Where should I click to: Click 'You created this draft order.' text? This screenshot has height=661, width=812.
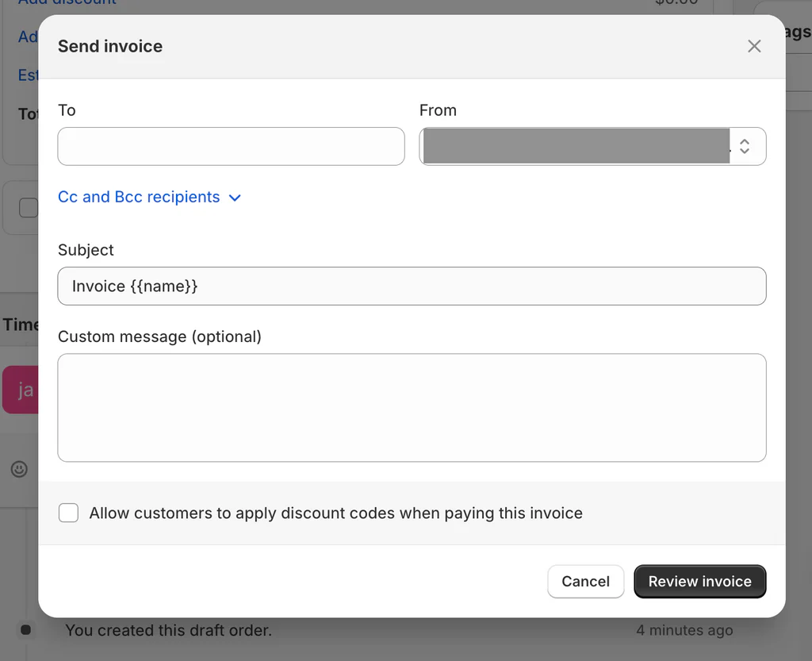coord(168,630)
